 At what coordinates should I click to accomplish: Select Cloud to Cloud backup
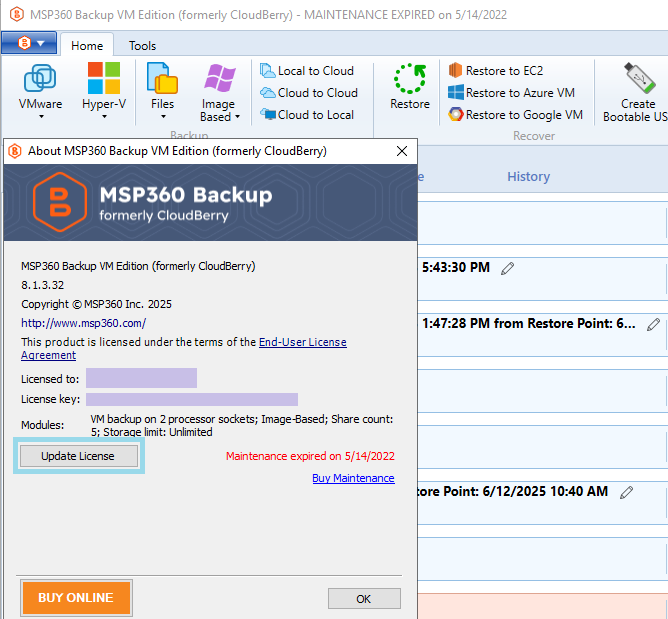coord(309,93)
